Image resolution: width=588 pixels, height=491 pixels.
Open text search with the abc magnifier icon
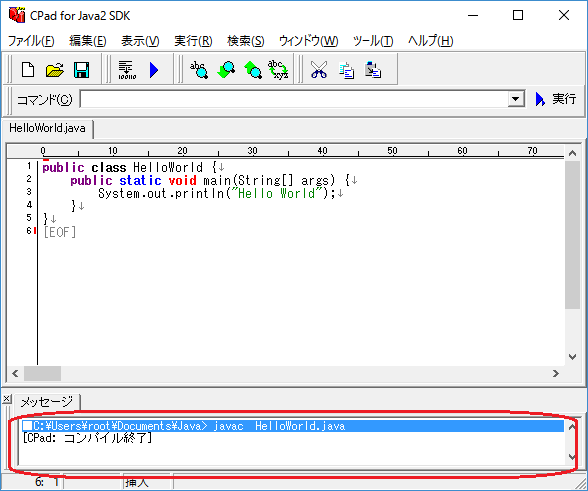[x=199, y=70]
